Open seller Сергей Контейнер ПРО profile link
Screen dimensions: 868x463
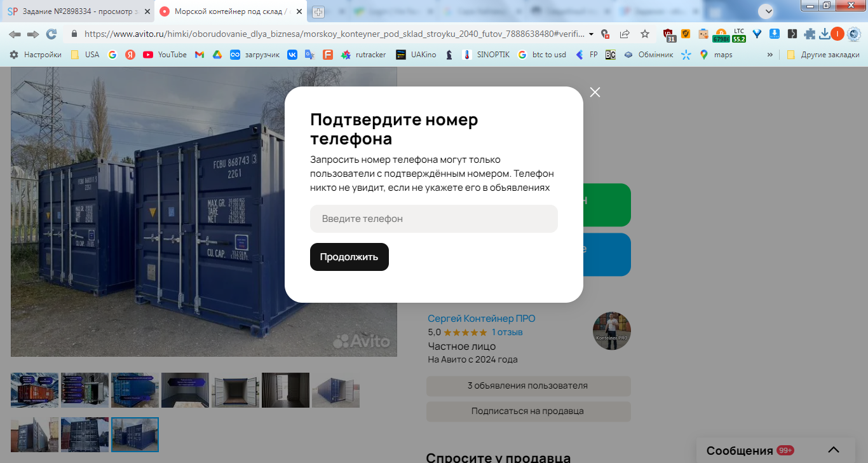click(x=482, y=319)
